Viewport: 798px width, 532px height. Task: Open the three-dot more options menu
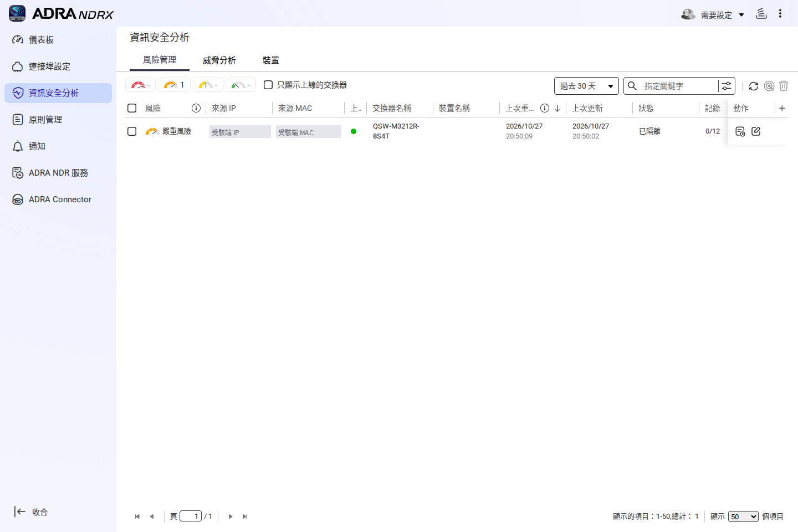780,13
